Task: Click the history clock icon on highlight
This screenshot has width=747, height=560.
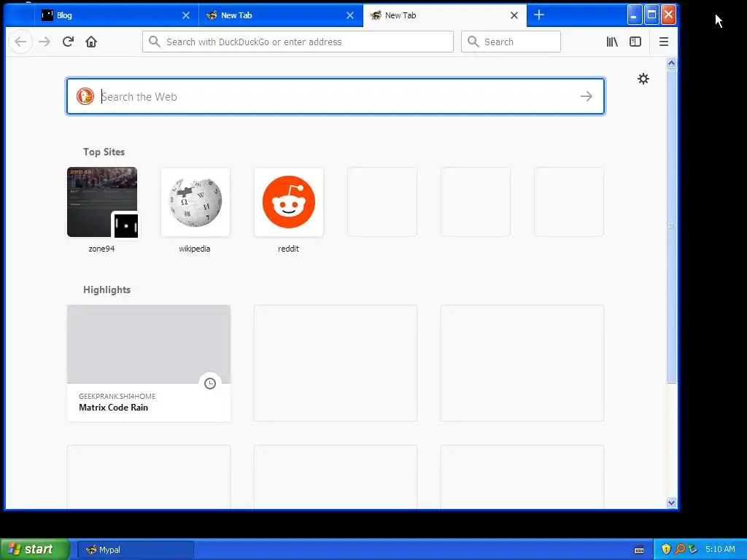Action: tap(210, 384)
